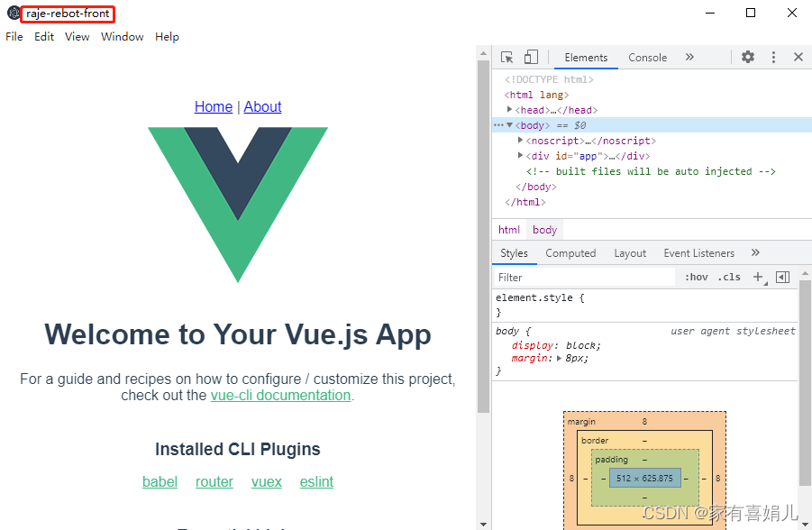Click the display: block value

point(584,345)
